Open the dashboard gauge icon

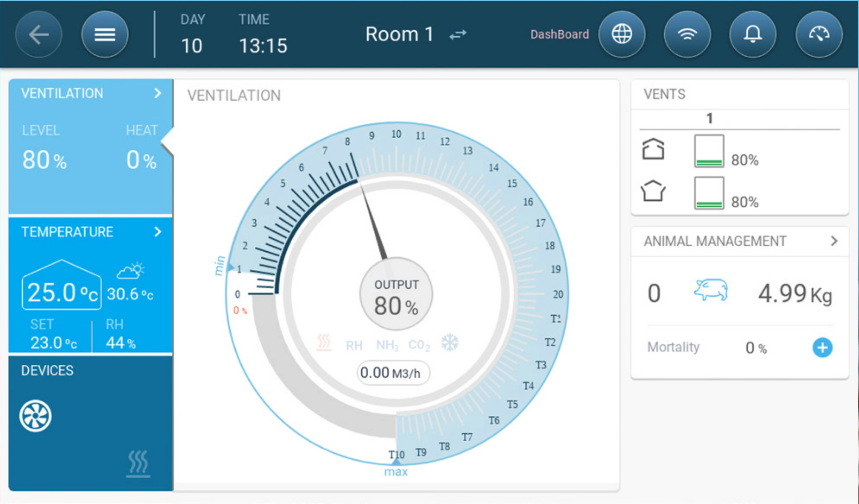pos(819,34)
